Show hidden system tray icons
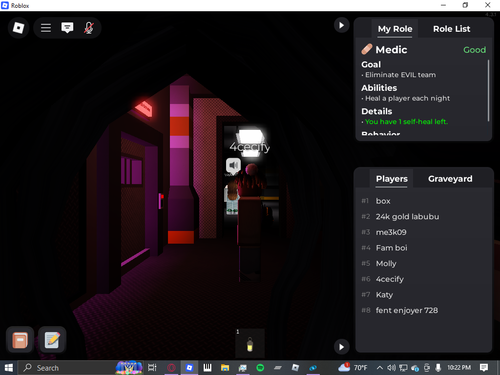500x375 pixels. point(380,368)
